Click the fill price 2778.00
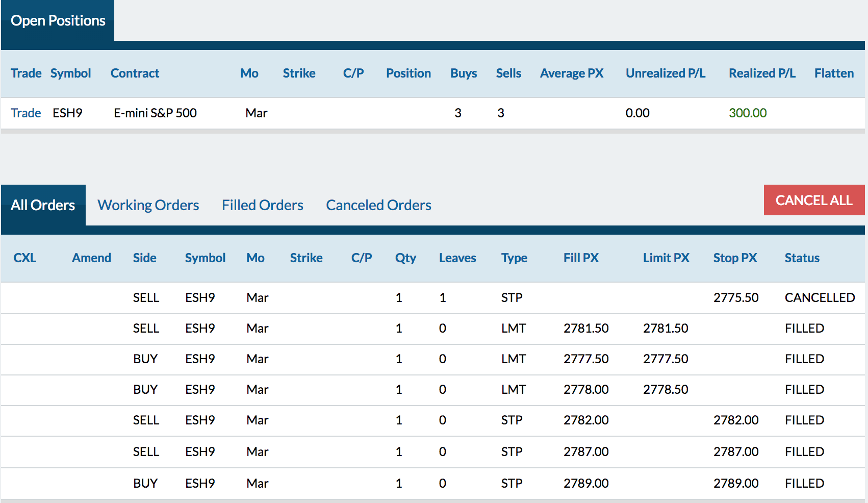This screenshot has height=503, width=868. 586,389
